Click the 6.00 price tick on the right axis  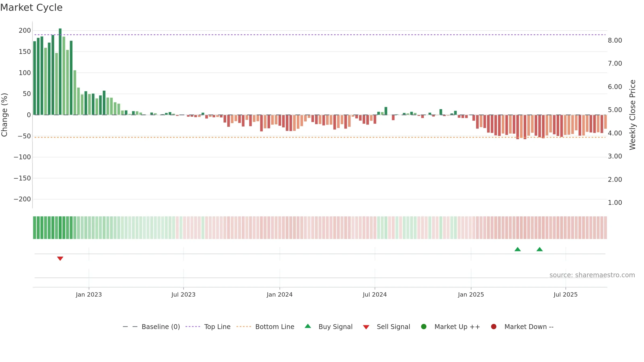[615, 87]
